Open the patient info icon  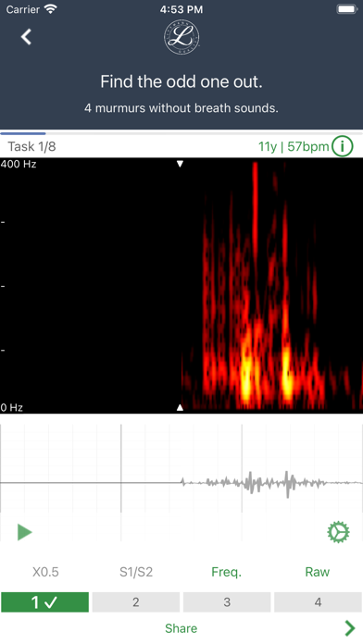[343, 146]
